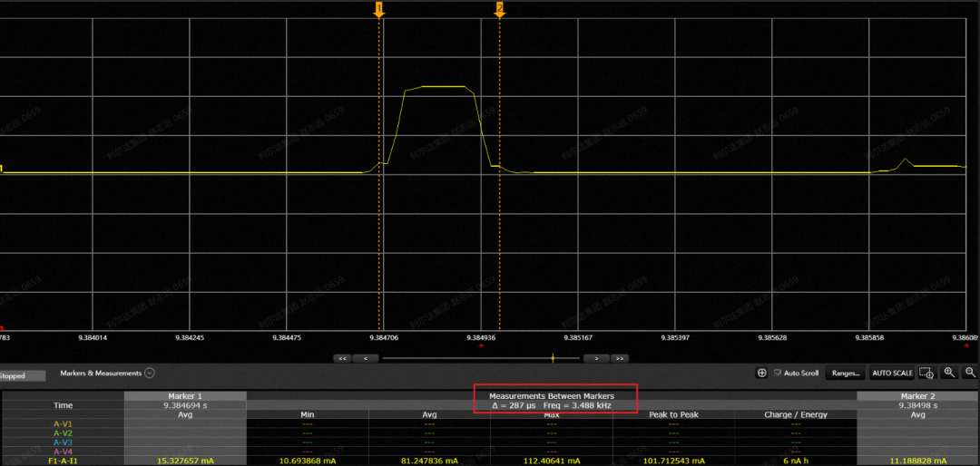Open the Ranges... dialog
980x466 pixels.
click(845, 373)
